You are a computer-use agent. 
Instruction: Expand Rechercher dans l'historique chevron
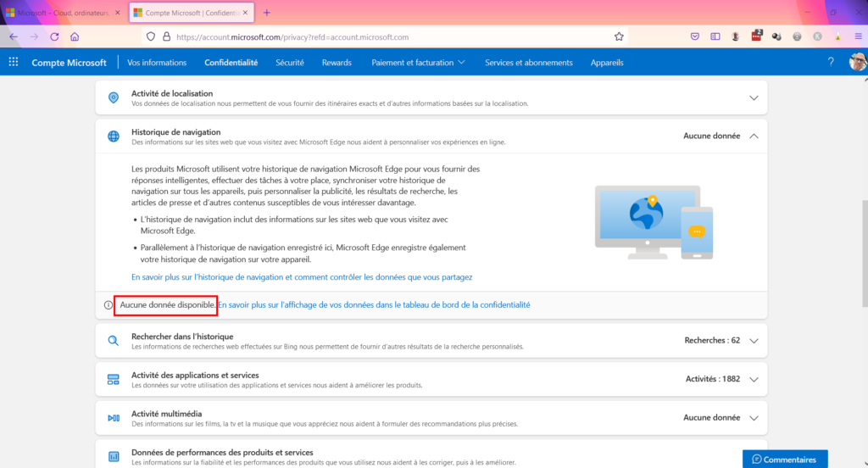pos(754,341)
